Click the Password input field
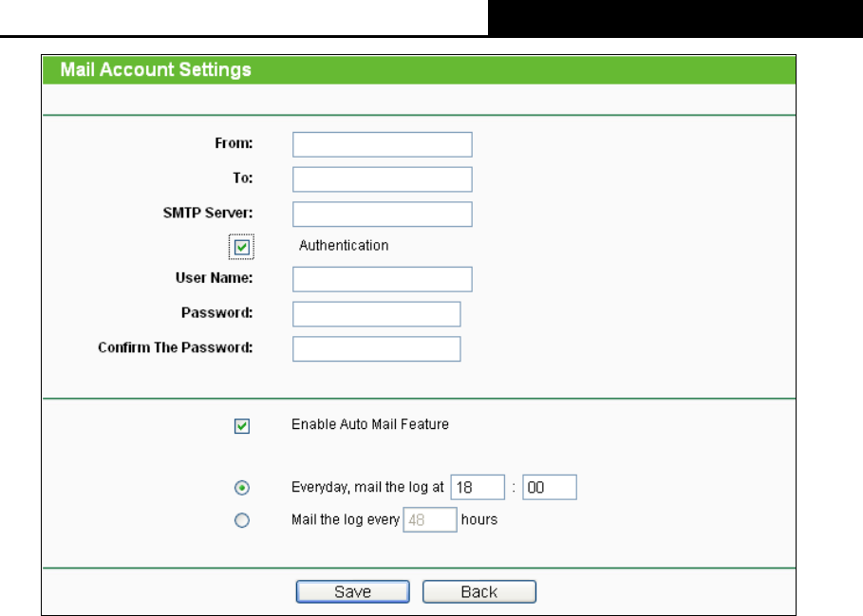The height and width of the screenshot is (616, 863). pos(377,314)
